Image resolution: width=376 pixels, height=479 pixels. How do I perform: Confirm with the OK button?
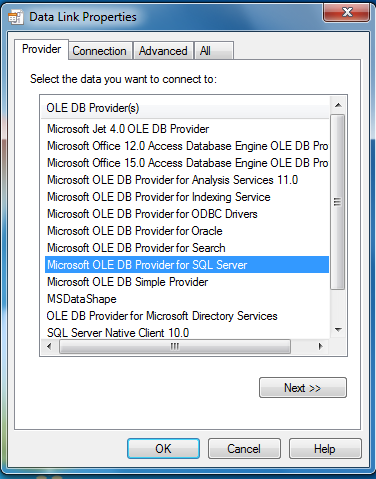tap(163, 448)
